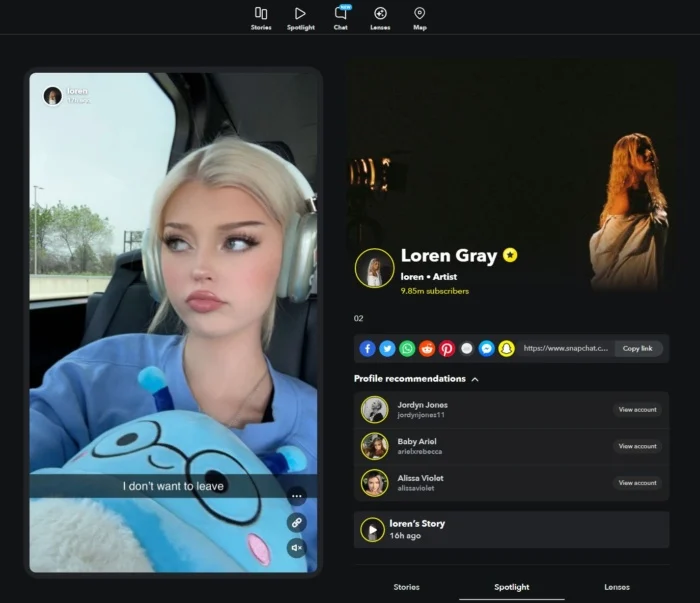Open Chat from the top navigation
The image size is (700, 603).
340,17
